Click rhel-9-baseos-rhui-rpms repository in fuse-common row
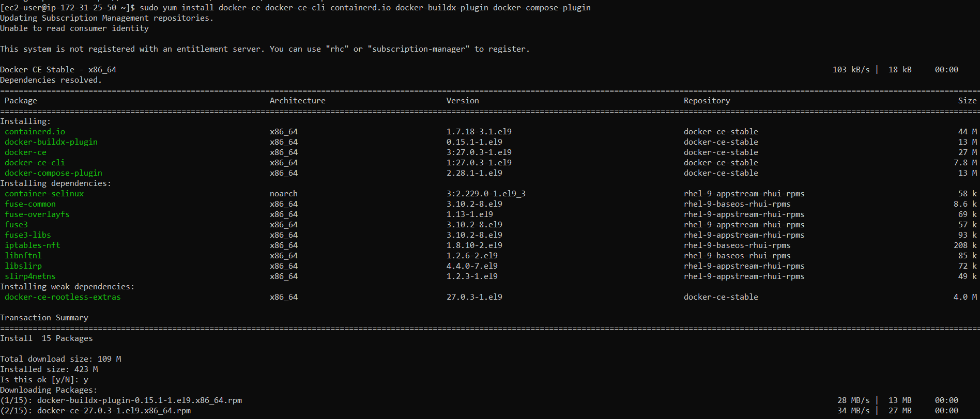The image size is (980, 419). [x=737, y=204]
